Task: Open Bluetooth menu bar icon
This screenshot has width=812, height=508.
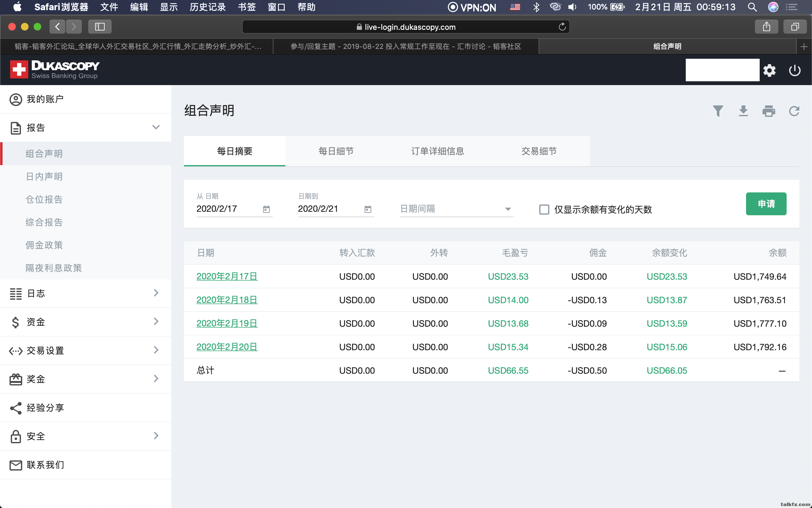Action: [536, 7]
